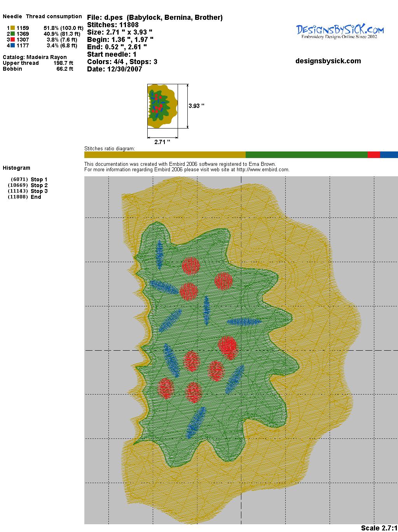Click the 2.71" width dimension label
This screenshot has width=398, height=532.
tap(162, 142)
